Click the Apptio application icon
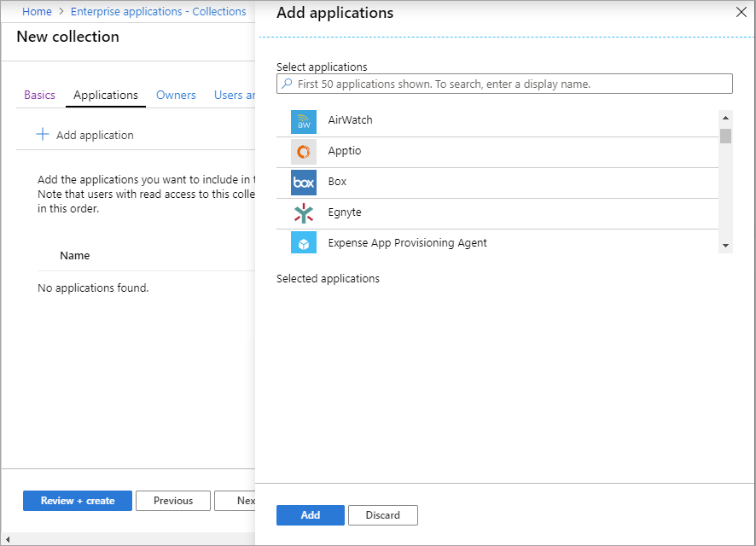The width and height of the screenshot is (756, 546). 303,152
